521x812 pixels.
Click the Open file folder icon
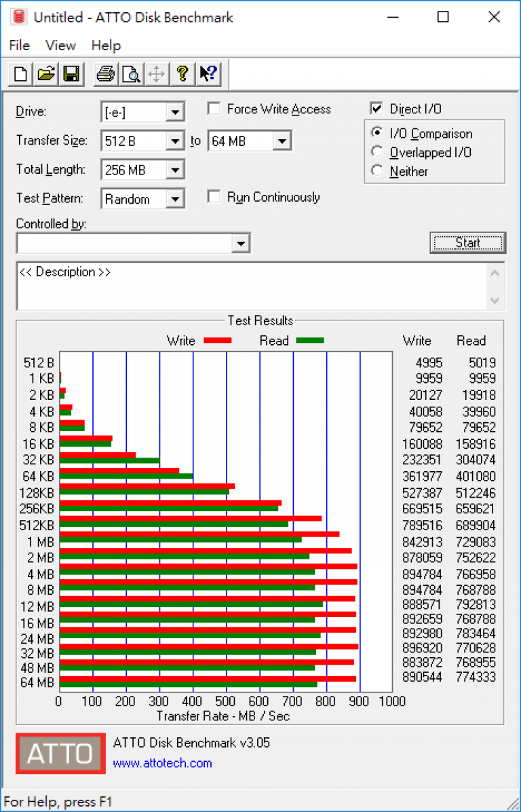coord(46,74)
